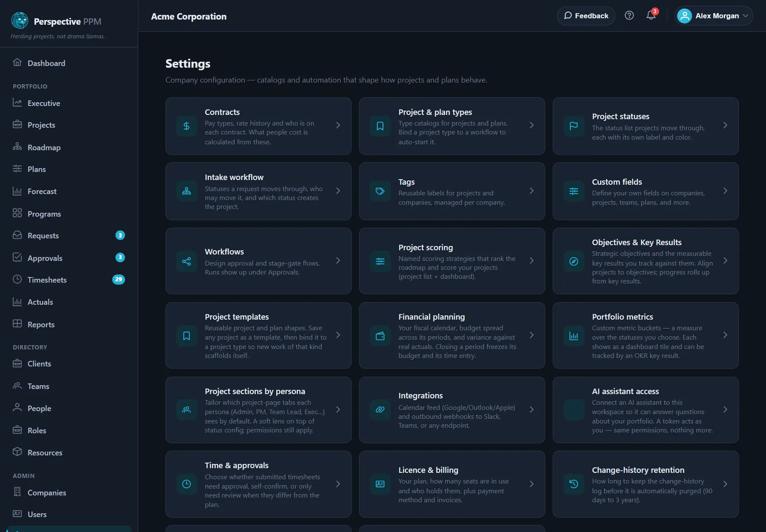Open Requests in the sidebar
The width and height of the screenshot is (766, 532).
pyautogui.click(x=69, y=235)
